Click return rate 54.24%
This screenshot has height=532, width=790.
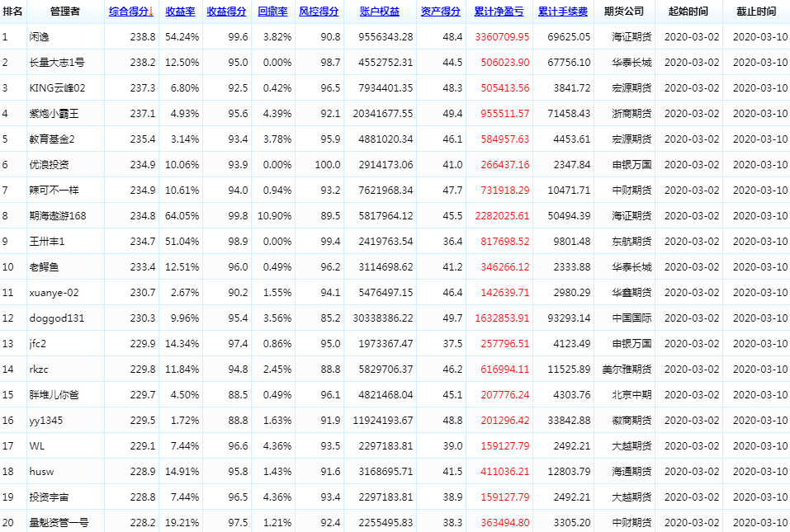tap(182, 37)
